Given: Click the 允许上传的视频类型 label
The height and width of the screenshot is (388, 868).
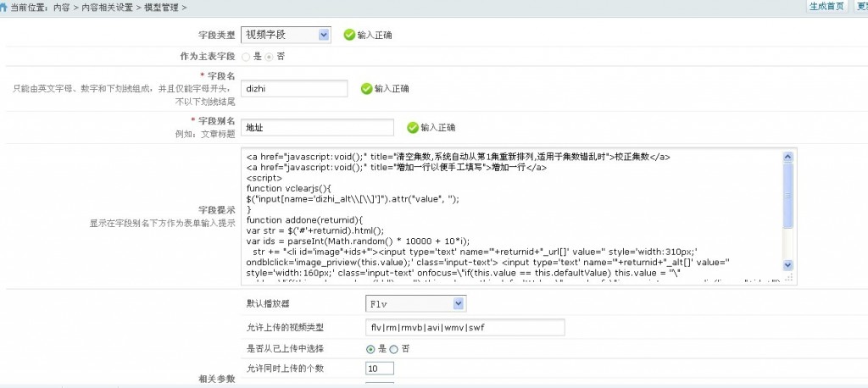Looking at the screenshot, I should click(x=285, y=327).
